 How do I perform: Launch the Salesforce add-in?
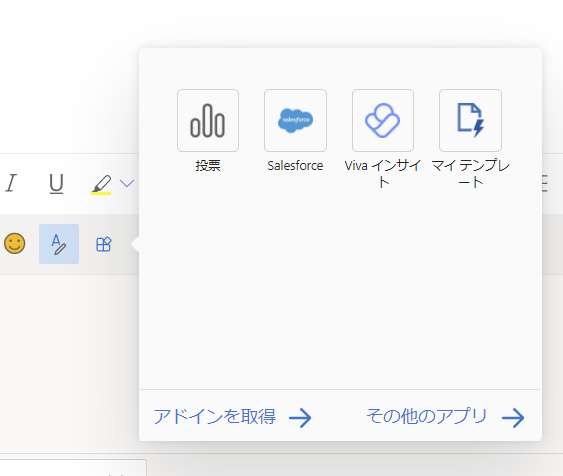coord(295,121)
